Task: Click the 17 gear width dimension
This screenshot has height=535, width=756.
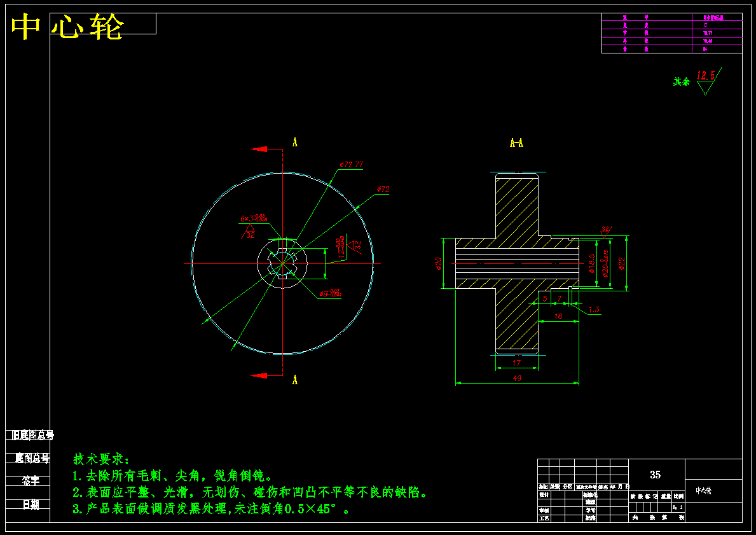Action: 516,363
